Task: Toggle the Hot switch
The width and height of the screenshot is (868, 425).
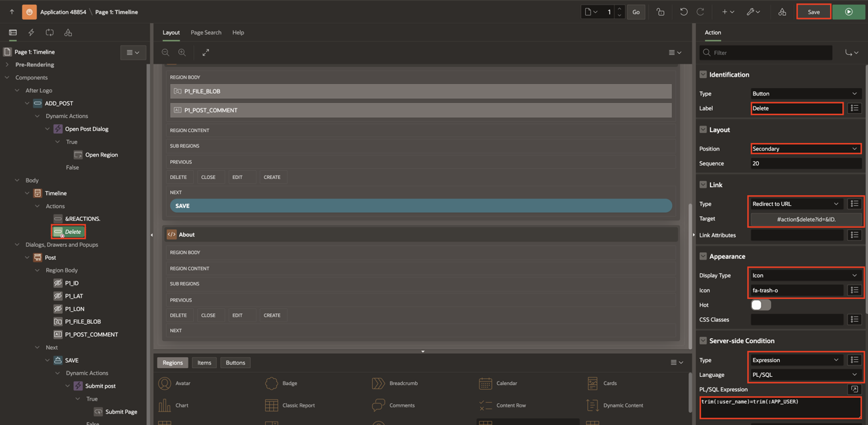Action: 761,305
